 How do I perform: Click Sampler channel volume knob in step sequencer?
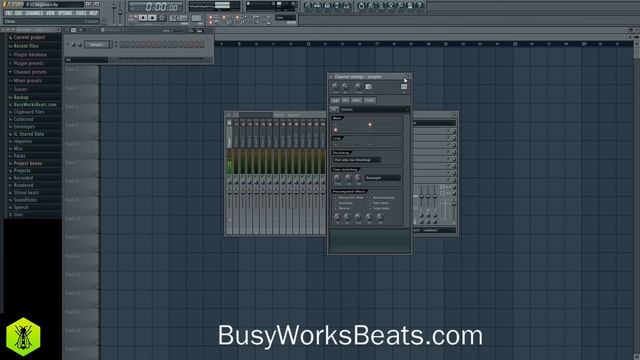(x=80, y=44)
